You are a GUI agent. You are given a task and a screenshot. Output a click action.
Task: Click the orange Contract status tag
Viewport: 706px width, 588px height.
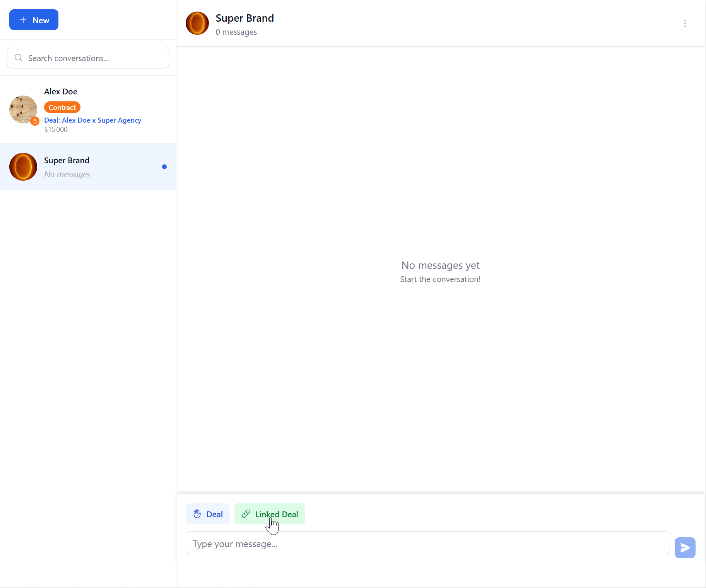[62, 107]
